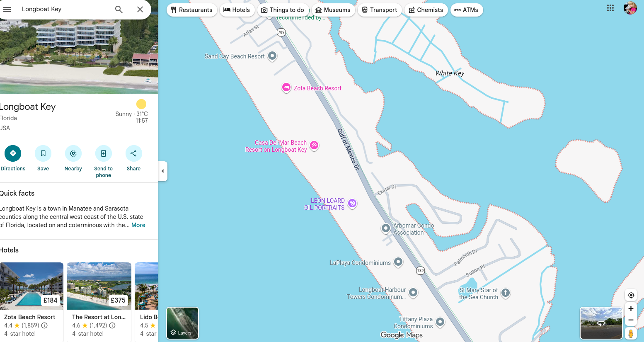Click the Tiffany Plaza Condominiums label

pos(413,323)
